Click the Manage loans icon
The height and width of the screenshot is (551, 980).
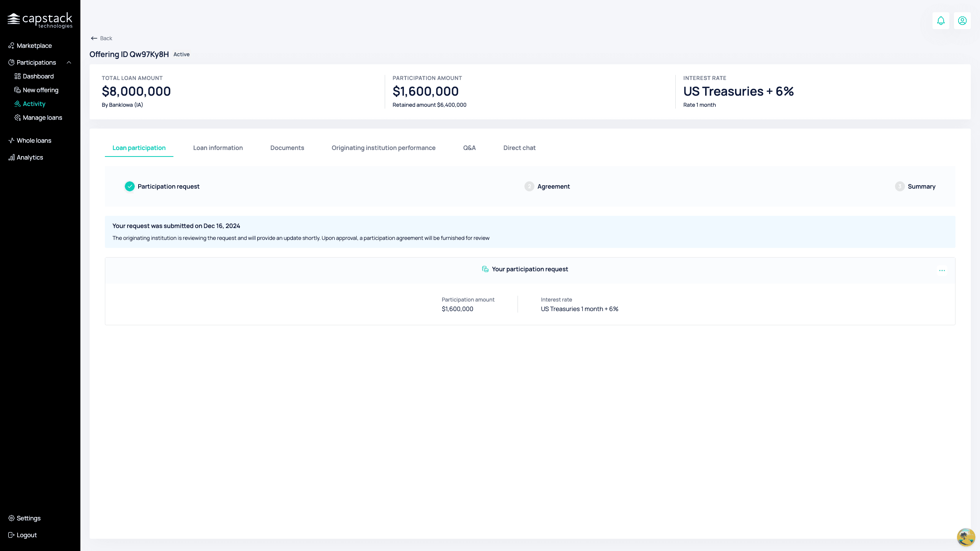(17, 117)
